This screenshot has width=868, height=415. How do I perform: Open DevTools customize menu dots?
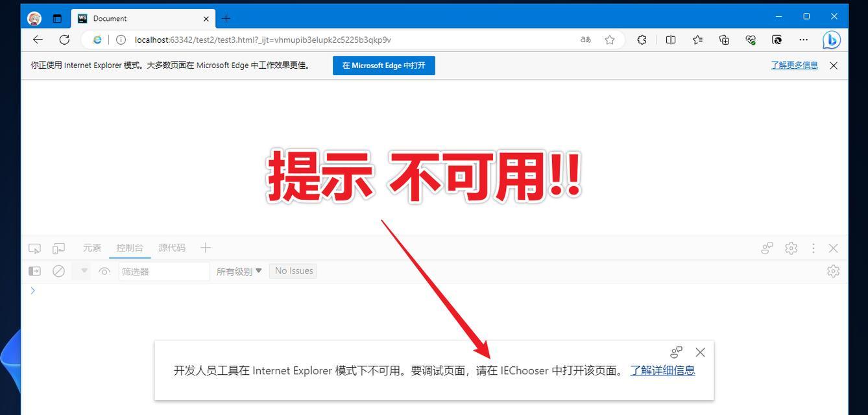click(x=814, y=248)
